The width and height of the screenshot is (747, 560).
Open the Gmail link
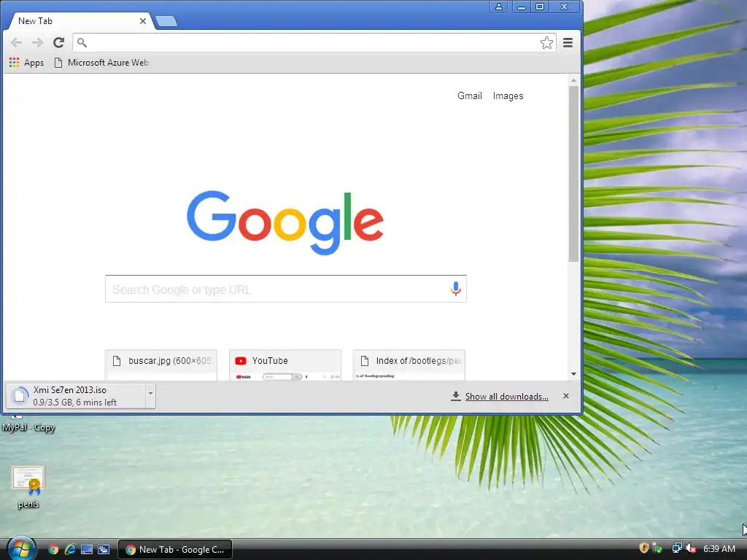pos(470,96)
